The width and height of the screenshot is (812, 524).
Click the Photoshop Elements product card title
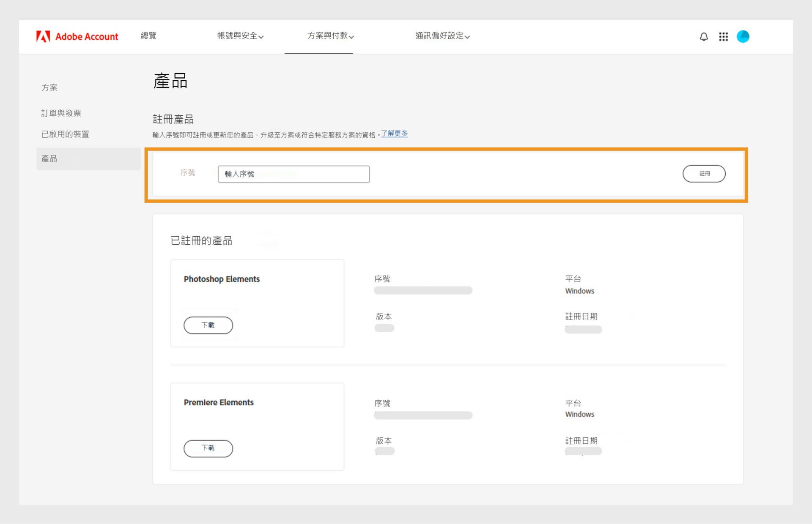pyautogui.click(x=222, y=279)
